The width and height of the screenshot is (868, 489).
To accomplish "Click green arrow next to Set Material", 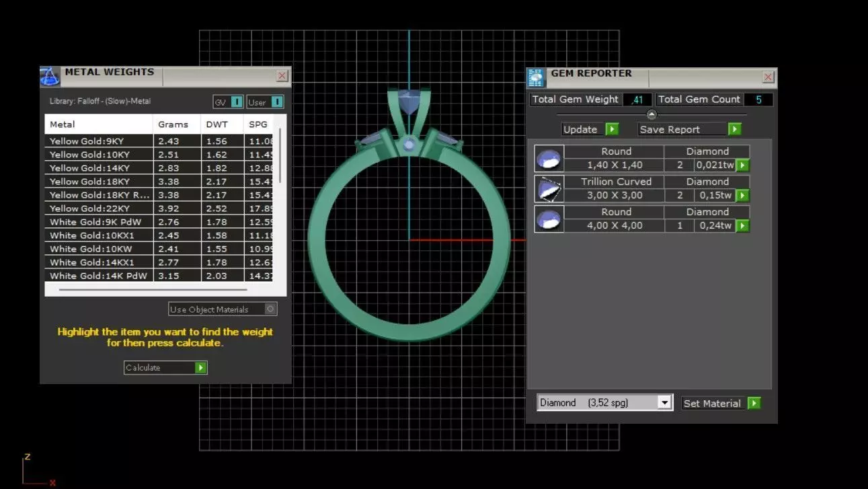I will [754, 404].
